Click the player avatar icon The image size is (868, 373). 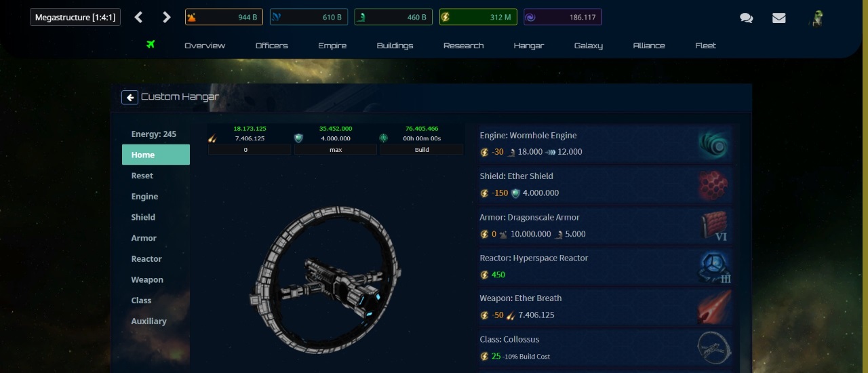pos(816,18)
